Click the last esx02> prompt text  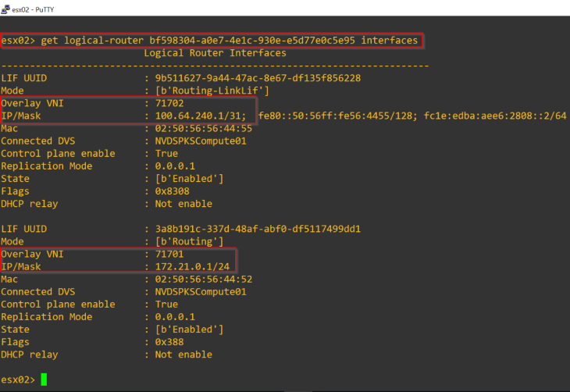point(18,380)
